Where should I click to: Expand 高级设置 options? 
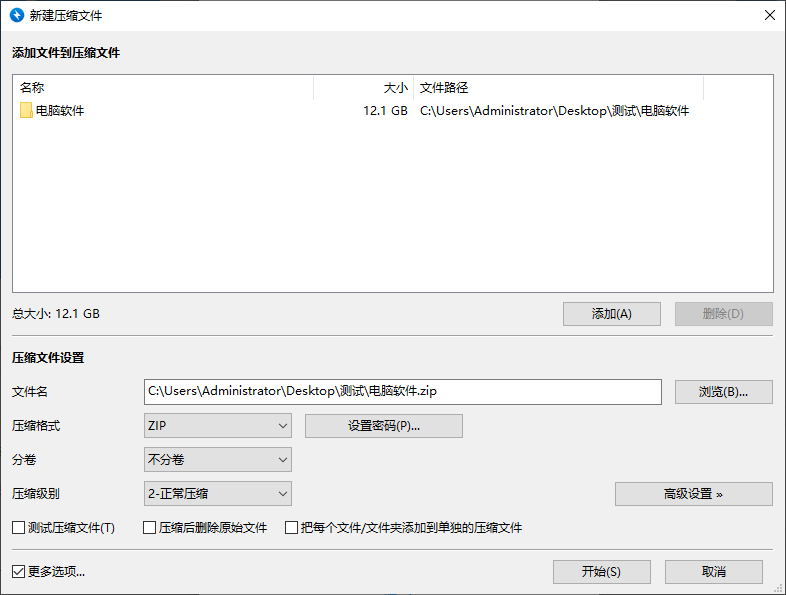(x=693, y=494)
